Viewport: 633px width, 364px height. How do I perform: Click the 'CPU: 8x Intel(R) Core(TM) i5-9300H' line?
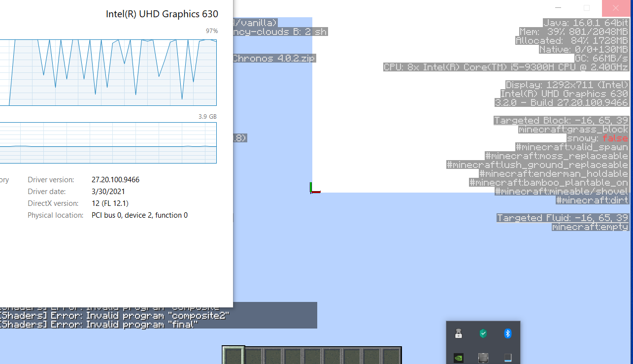[506, 67]
